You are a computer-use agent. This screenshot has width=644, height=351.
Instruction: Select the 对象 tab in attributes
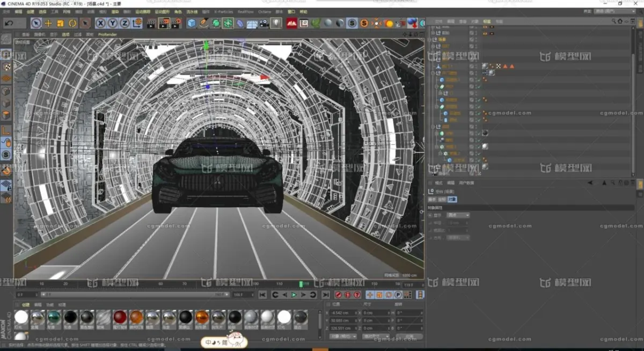coord(452,199)
